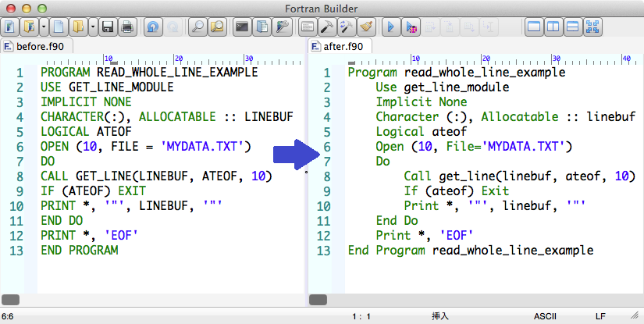Click 'IMPLICIT NONE' in before.f90
644x324 pixels.
coord(86,101)
